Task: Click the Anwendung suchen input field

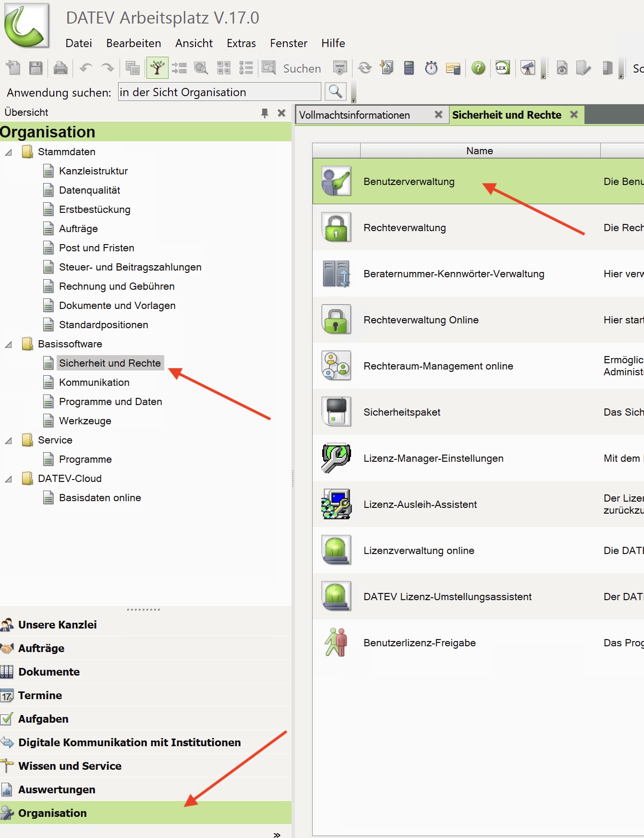Action: (219, 92)
